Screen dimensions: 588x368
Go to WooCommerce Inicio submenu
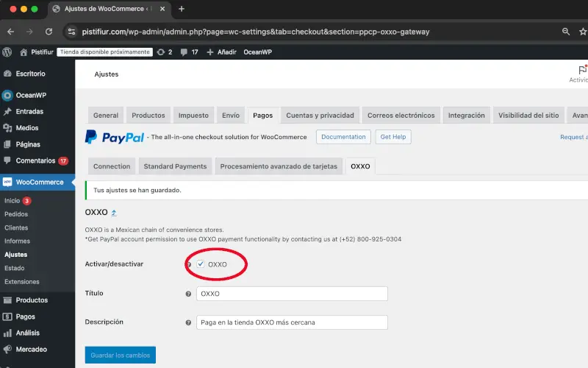point(12,200)
